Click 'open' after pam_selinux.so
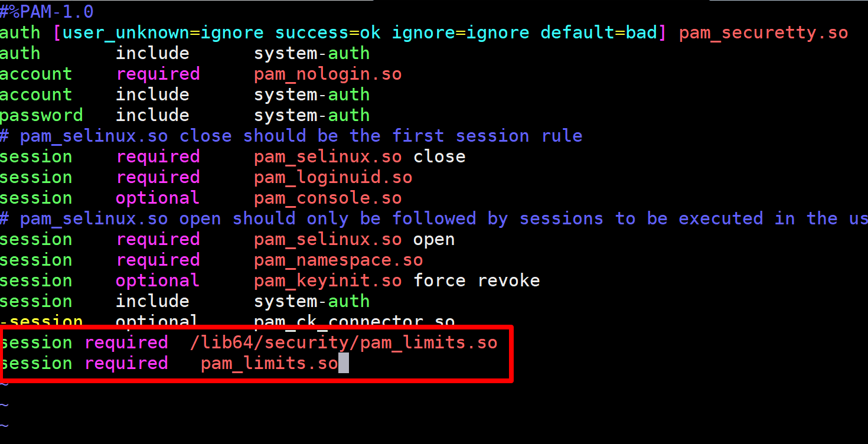The height and width of the screenshot is (444, 868). 434,239
